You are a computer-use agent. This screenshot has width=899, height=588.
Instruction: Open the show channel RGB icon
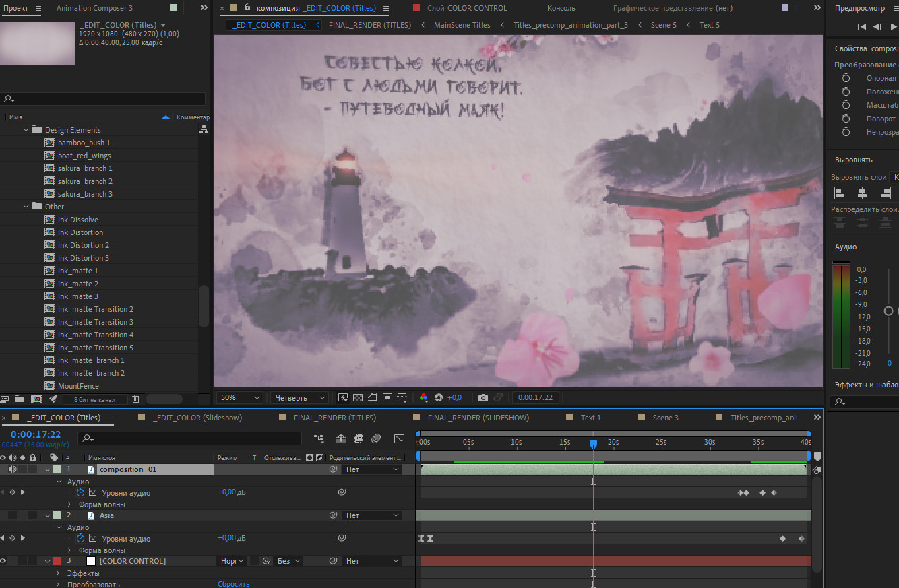tap(424, 398)
